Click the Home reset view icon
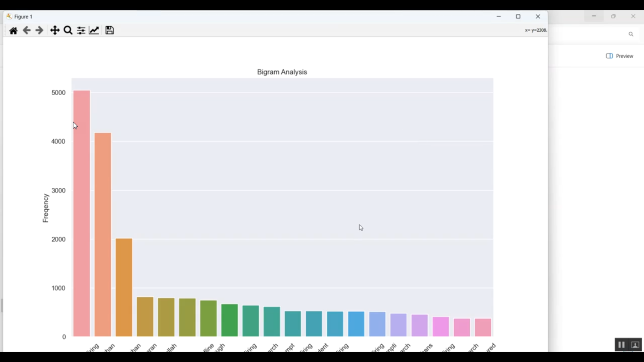Viewport: 644px width, 362px height. point(13,30)
